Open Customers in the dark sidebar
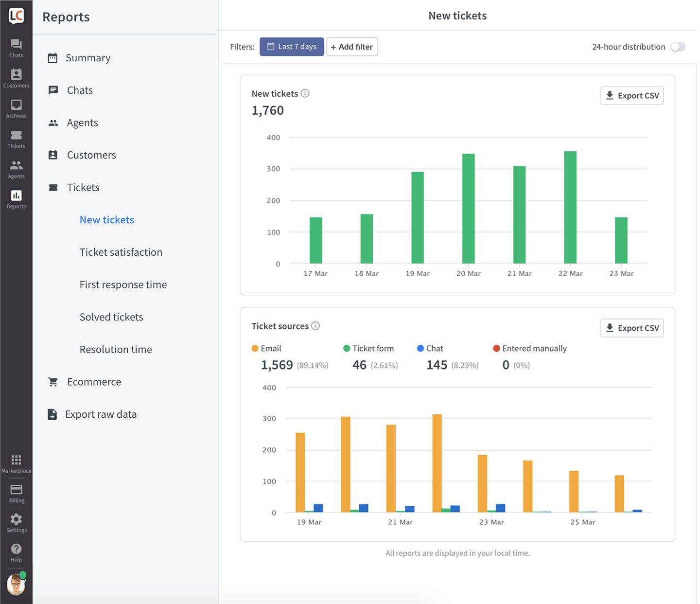This screenshot has height=604, width=700. [x=16, y=78]
